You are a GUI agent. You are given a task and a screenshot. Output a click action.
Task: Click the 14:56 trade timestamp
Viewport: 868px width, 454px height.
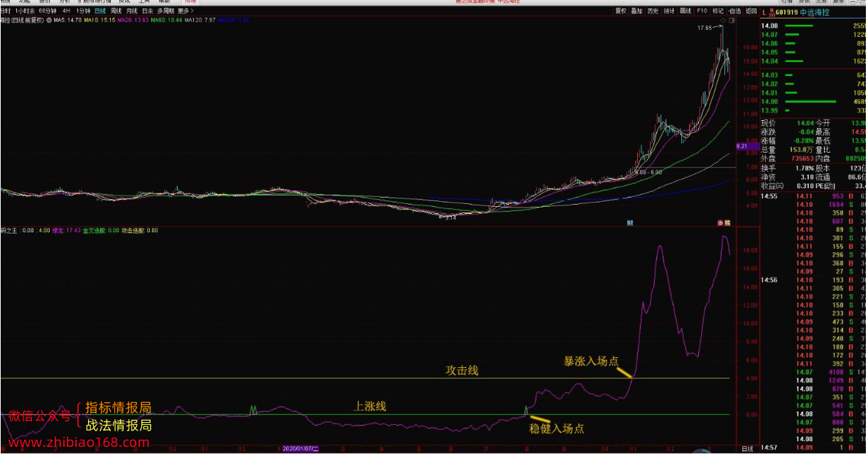click(769, 280)
